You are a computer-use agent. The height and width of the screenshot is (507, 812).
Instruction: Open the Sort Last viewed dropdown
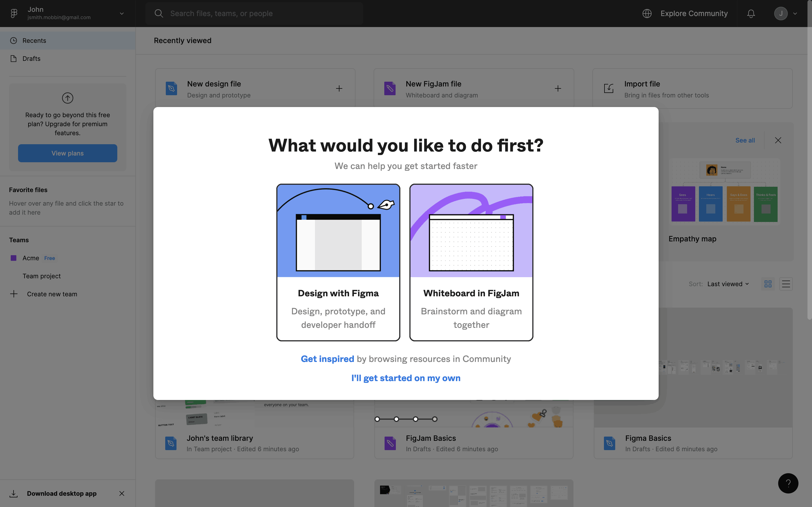(728, 284)
